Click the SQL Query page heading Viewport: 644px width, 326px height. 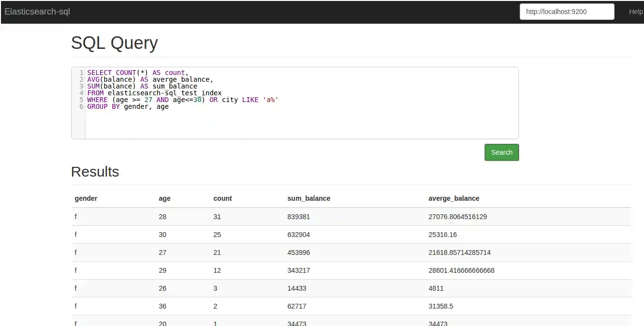pyautogui.click(x=114, y=43)
